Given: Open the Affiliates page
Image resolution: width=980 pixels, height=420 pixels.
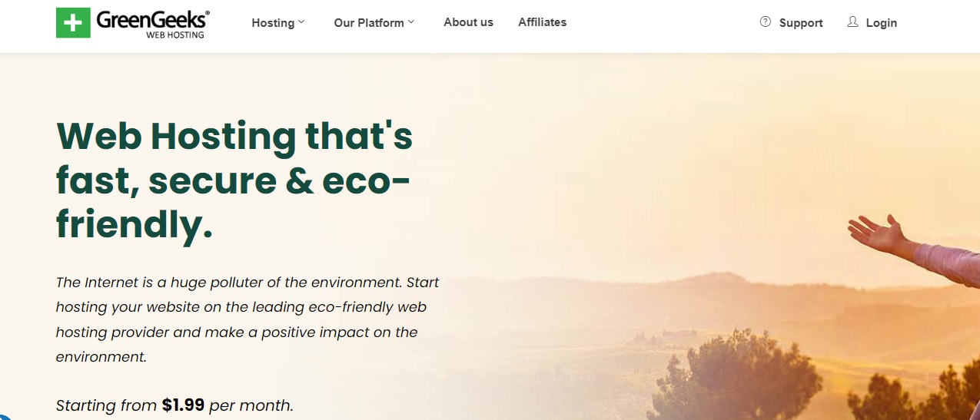Looking at the screenshot, I should coord(542,22).
